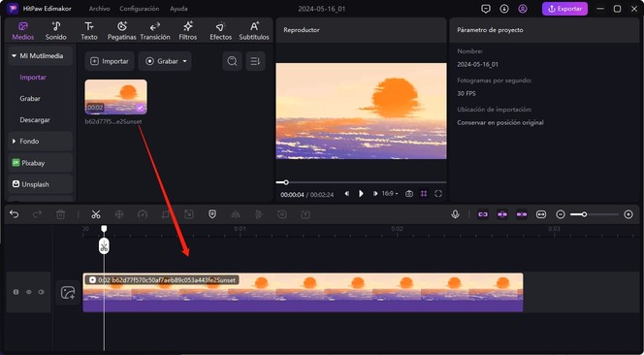Screen dimensions: 644x355
Task: Toggle the third purple clip link icon
Action: pyautogui.click(x=522, y=214)
